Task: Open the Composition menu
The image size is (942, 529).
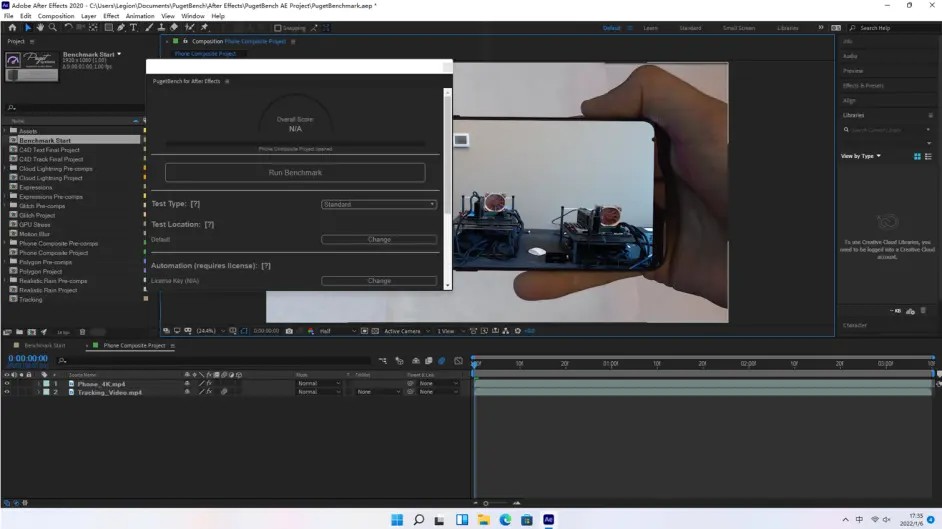Action: click(56, 16)
